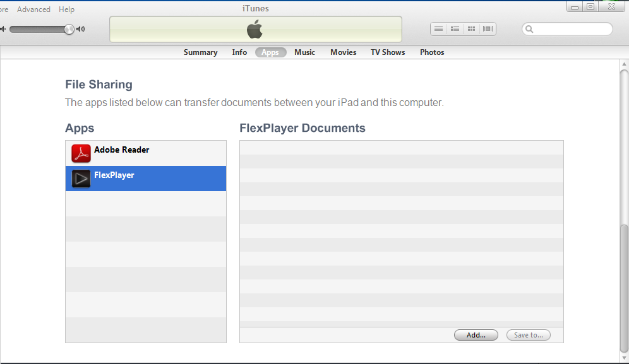Click the Add... button
This screenshot has width=629, height=364.
[x=476, y=335]
